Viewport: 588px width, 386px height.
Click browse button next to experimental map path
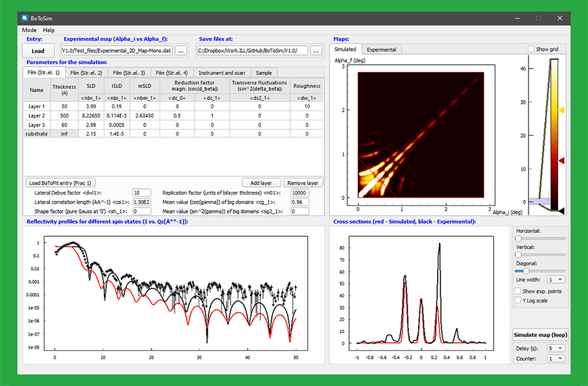(x=182, y=50)
